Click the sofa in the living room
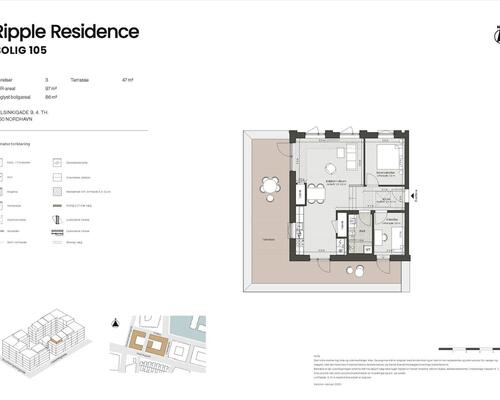 (352, 157)
